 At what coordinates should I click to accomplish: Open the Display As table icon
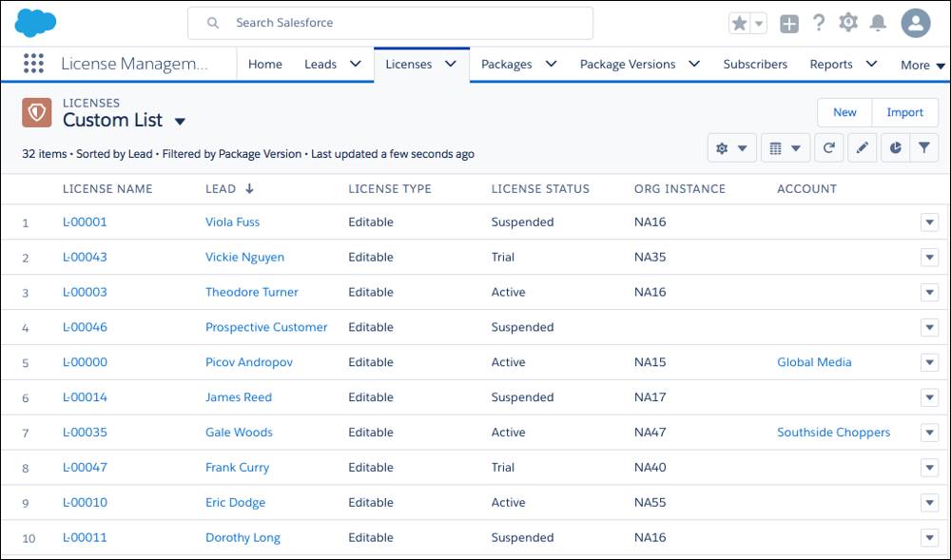(x=785, y=148)
